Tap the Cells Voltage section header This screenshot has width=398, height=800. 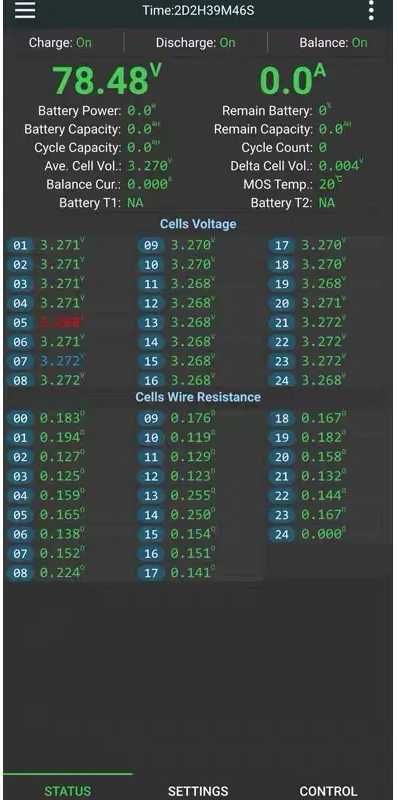[x=198, y=224]
